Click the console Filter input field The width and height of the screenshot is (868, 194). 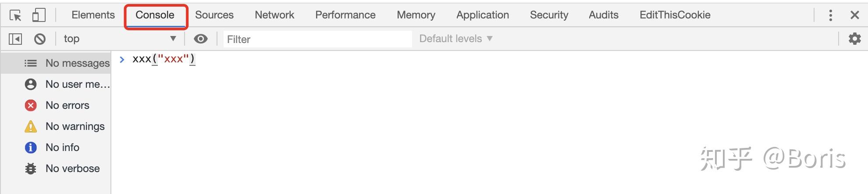tap(317, 39)
